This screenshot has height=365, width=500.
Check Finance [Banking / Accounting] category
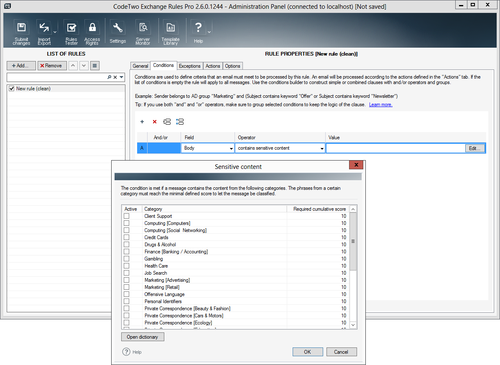(127, 252)
